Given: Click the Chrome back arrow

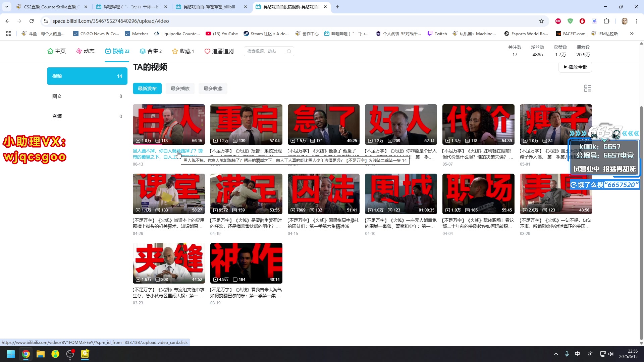Looking at the screenshot, I should (x=7, y=21).
